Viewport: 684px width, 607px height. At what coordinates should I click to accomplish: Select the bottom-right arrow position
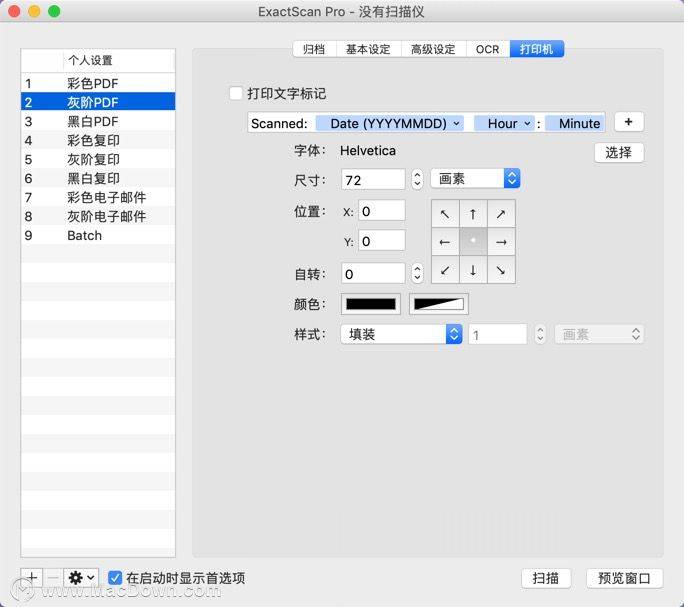click(501, 270)
